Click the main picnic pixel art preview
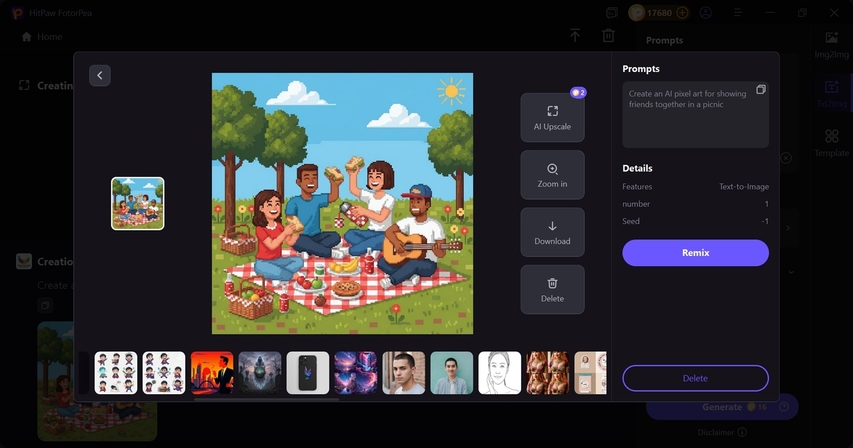The height and width of the screenshot is (448, 853). tap(342, 203)
